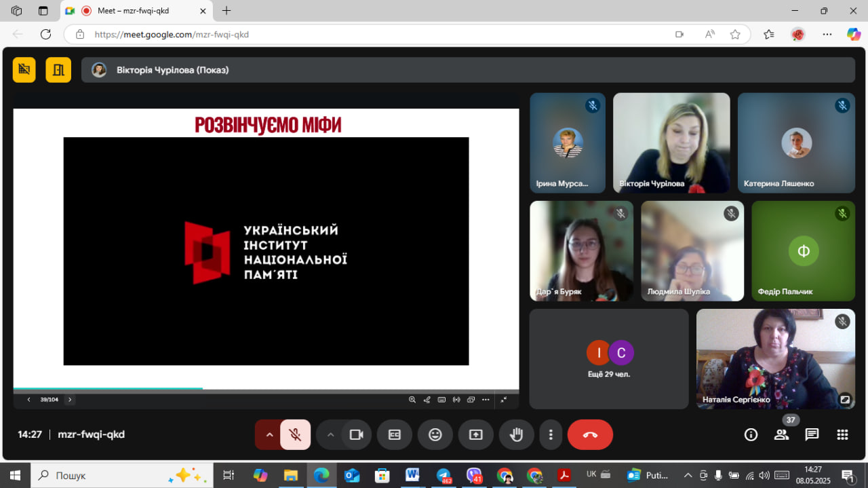Open audio settings arrow beside microphone
Screen dimensions: 868x488
click(269, 434)
